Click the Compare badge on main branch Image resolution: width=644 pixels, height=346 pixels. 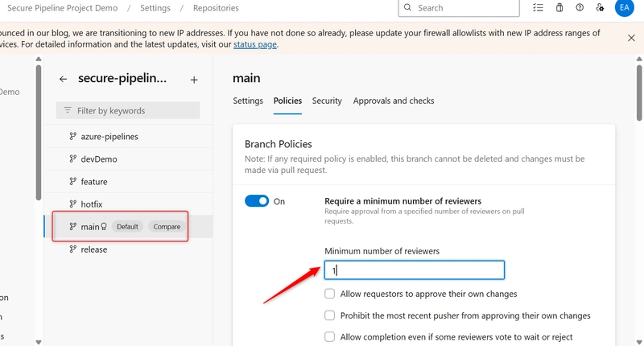(167, 227)
